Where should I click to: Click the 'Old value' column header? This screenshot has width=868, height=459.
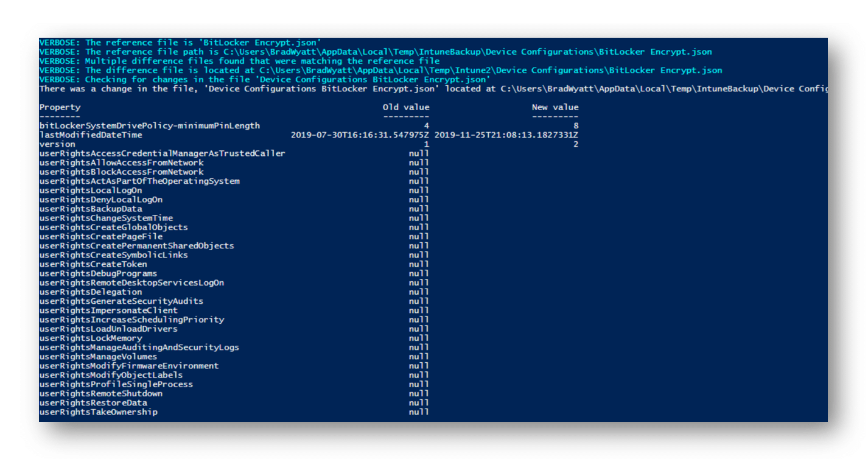[x=406, y=107]
